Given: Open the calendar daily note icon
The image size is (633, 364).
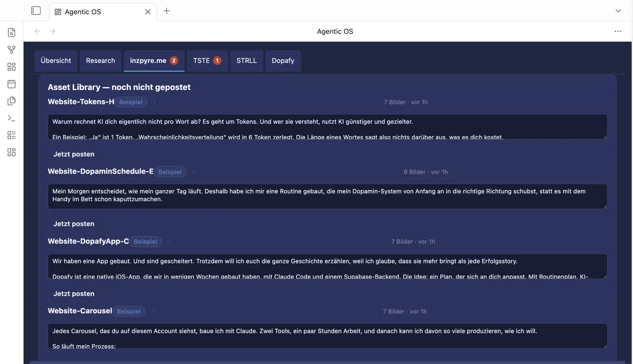Looking at the screenshot, I should 12,84.
